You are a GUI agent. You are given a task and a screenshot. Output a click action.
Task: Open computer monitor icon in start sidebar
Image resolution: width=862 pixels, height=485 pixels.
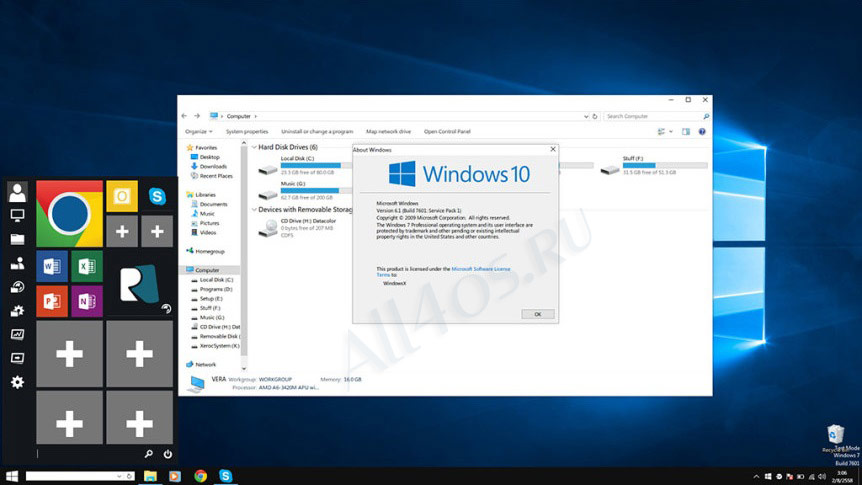click(17, 216)
